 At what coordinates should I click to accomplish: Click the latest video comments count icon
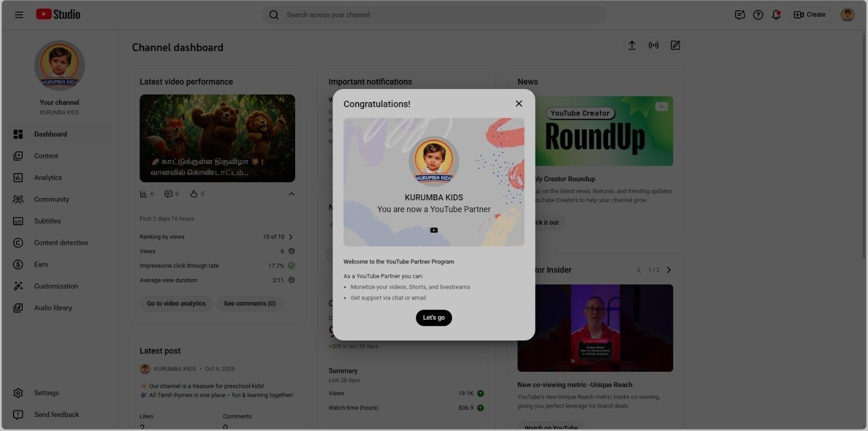168,194
